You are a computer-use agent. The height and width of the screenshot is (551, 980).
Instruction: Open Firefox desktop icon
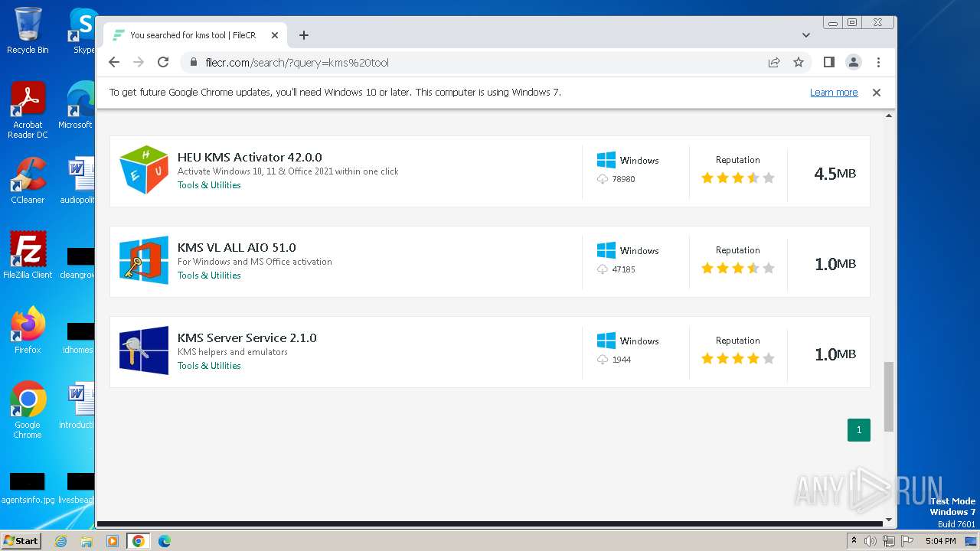[x=28, y=331]
